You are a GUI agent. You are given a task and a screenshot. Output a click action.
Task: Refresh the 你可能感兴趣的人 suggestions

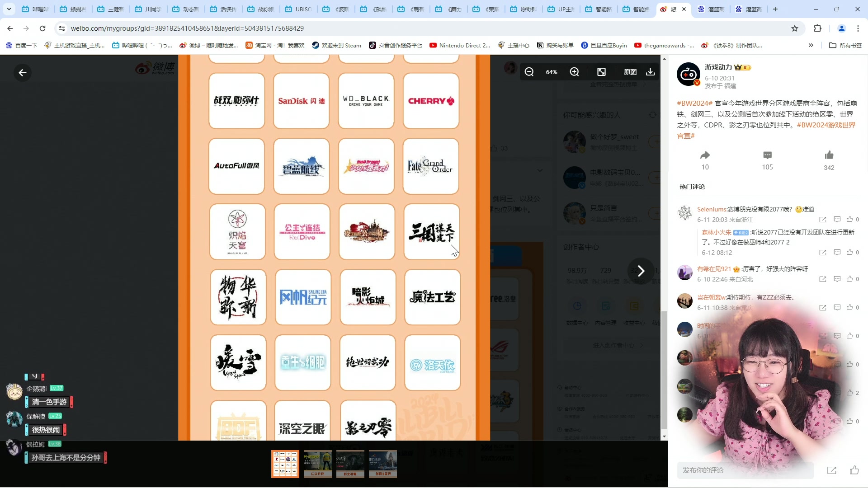point(652,114)
